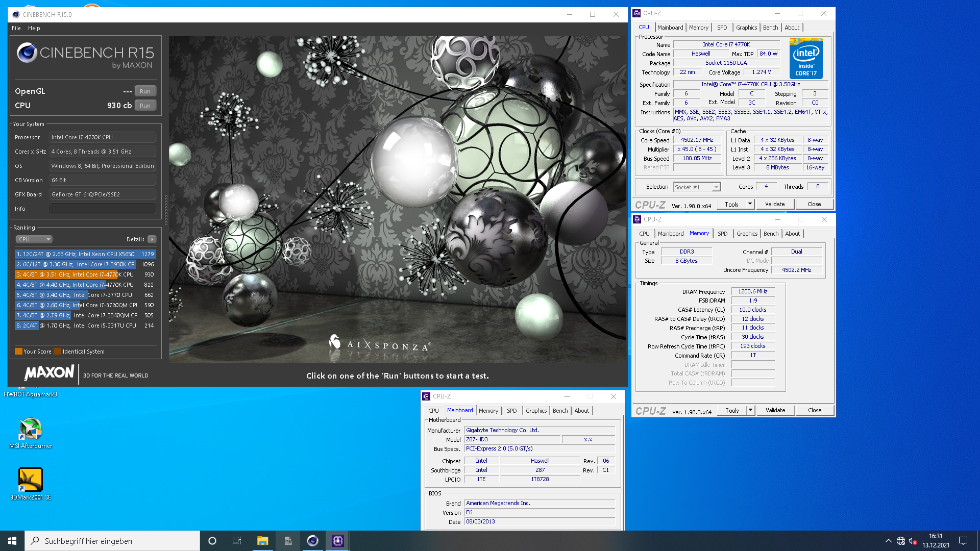Switch to Bench tab in top CPU-Z window
The height and width of the screenshot is (551, 980).
click(x=771, y=28)
